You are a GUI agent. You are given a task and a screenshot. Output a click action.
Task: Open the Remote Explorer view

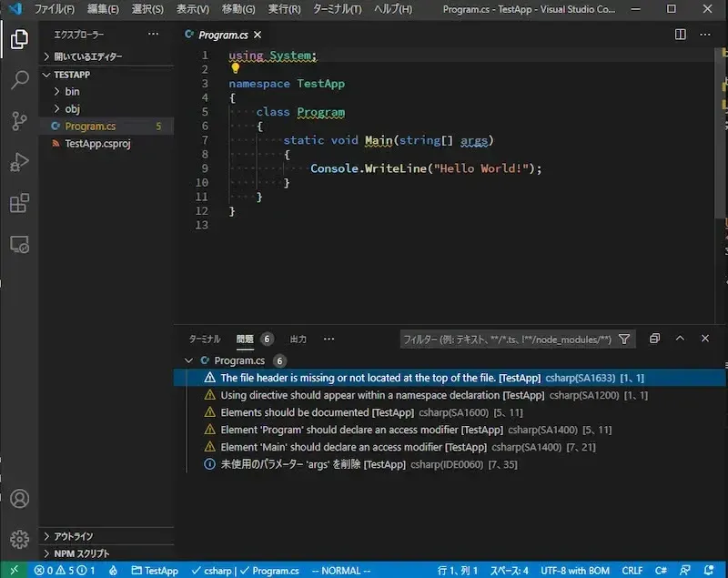coord(19,244)
